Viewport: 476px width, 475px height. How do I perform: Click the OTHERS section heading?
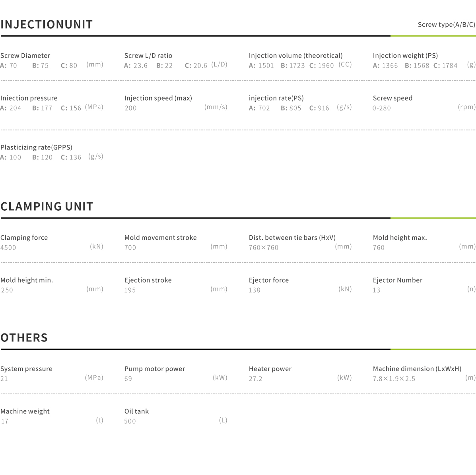[x=24, y=338]
